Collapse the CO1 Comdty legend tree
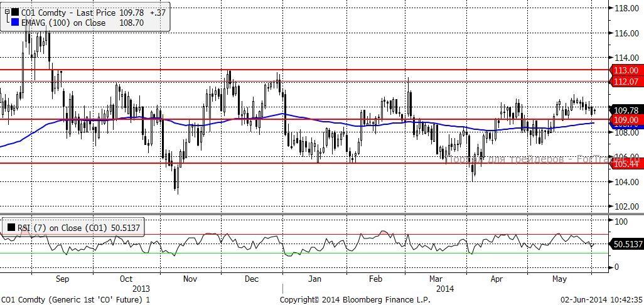The image size is (644, 305). pyautogui.click(x=7, y=11)
